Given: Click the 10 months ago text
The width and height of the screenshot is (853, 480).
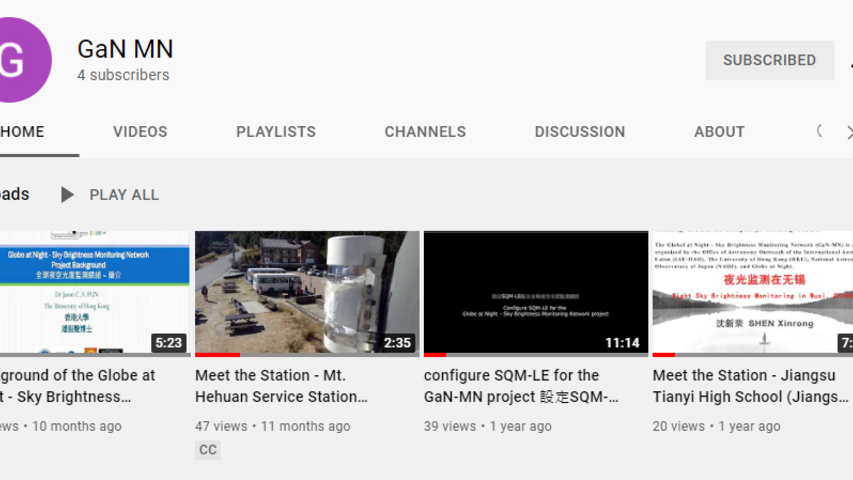Looking at the screenshot, I should 77,426.
